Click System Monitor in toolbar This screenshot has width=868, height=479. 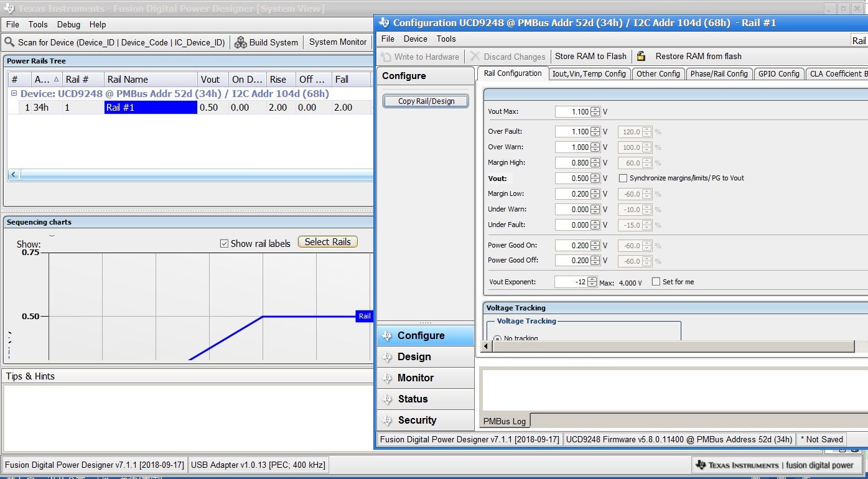pos(338,42)
